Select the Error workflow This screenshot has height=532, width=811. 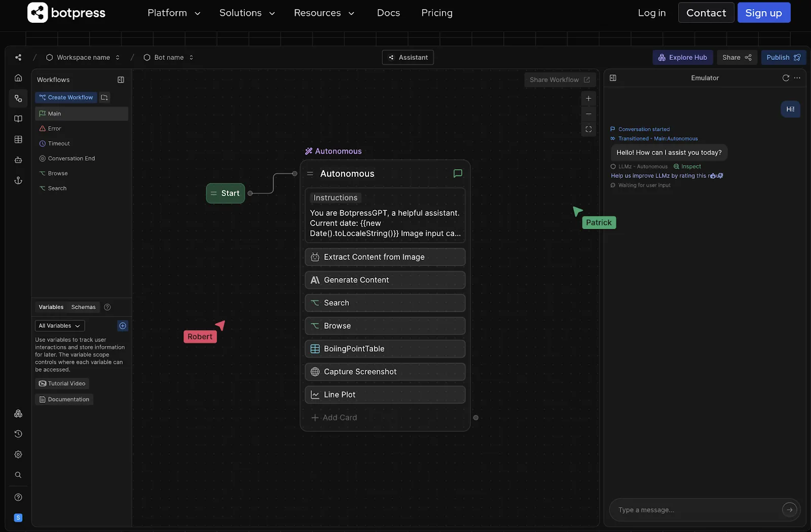82,129
